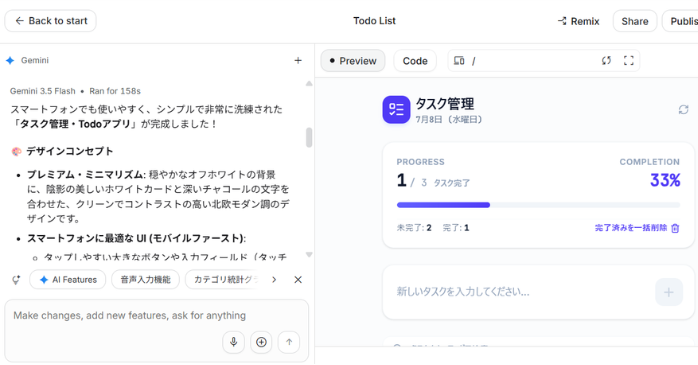Click the PROGRESS label
The height and width of the screenshot is (365, 698).
pyautogui.click(x=420, y=162)
